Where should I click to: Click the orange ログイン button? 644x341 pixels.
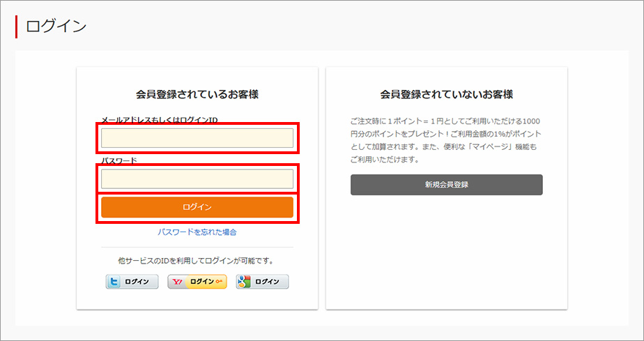(197, 208)
